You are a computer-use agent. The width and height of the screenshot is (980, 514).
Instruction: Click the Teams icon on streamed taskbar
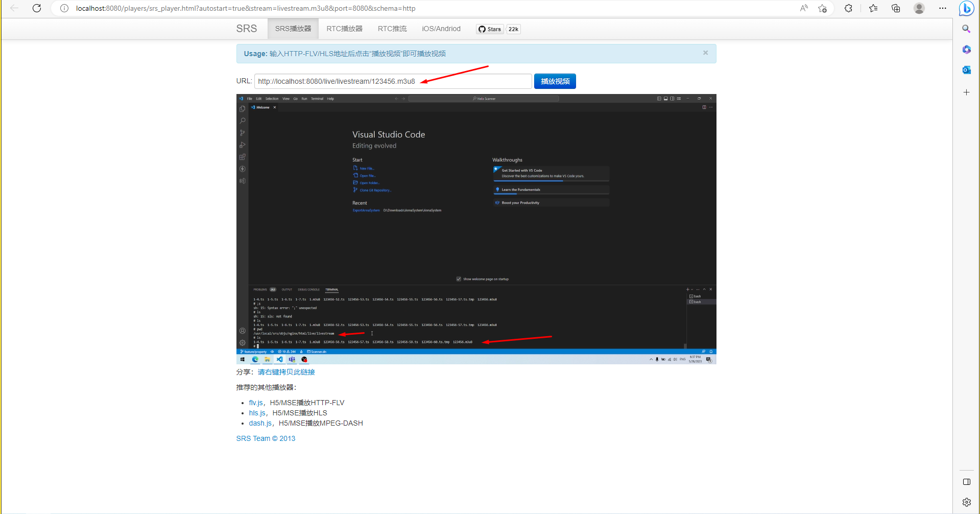[x=292, y=360]
